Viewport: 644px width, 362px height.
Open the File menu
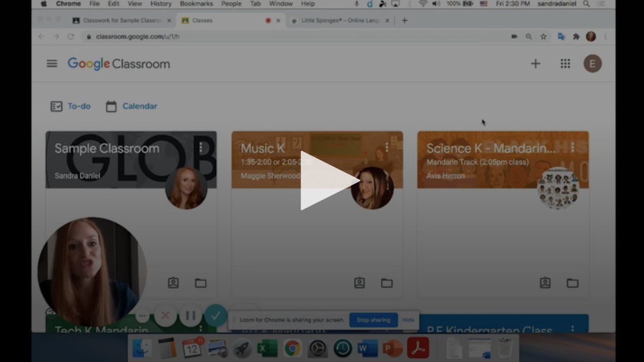point(94,4)
